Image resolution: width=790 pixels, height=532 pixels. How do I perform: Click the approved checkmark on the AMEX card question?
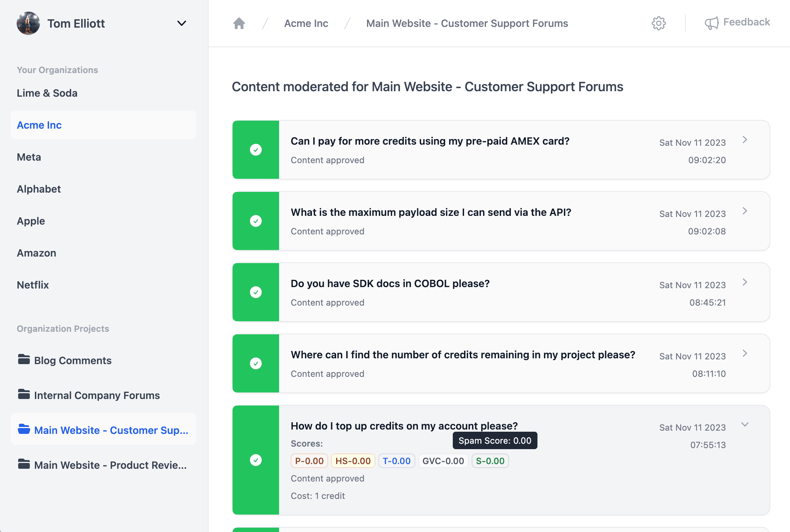point(256,150)
